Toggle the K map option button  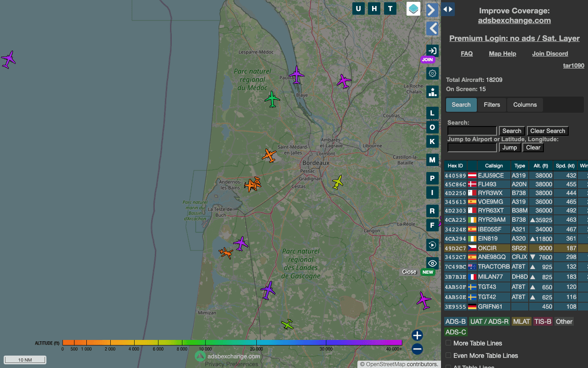tap(432, 141)
